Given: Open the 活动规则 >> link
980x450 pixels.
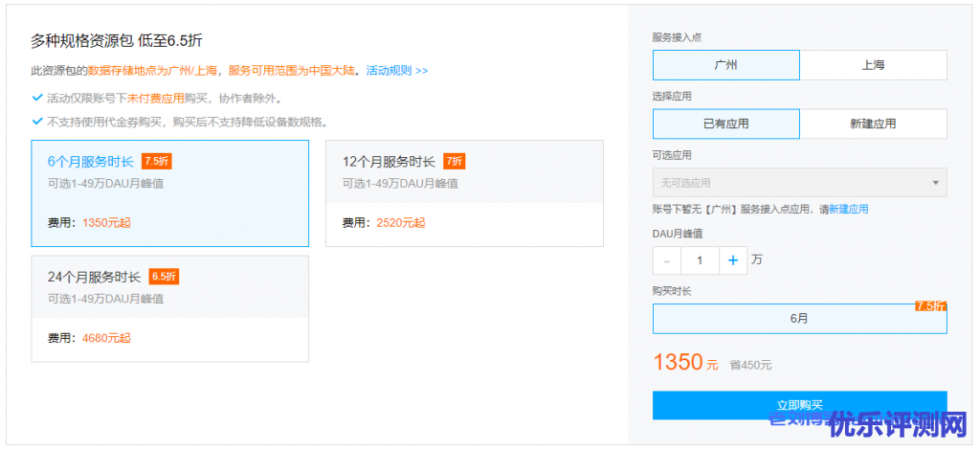Looking at the screenshot, I should tap(397, 71).
